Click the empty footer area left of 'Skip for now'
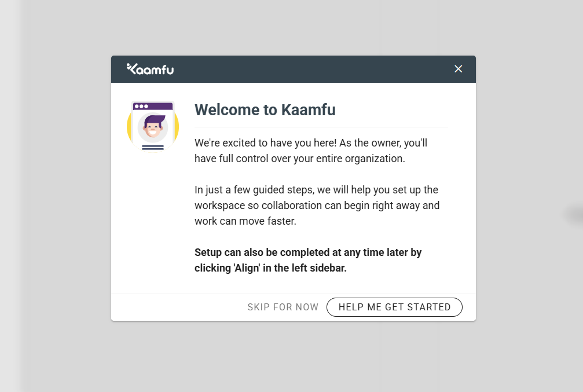Screen dimensions: 583x392 click(174, 307)
